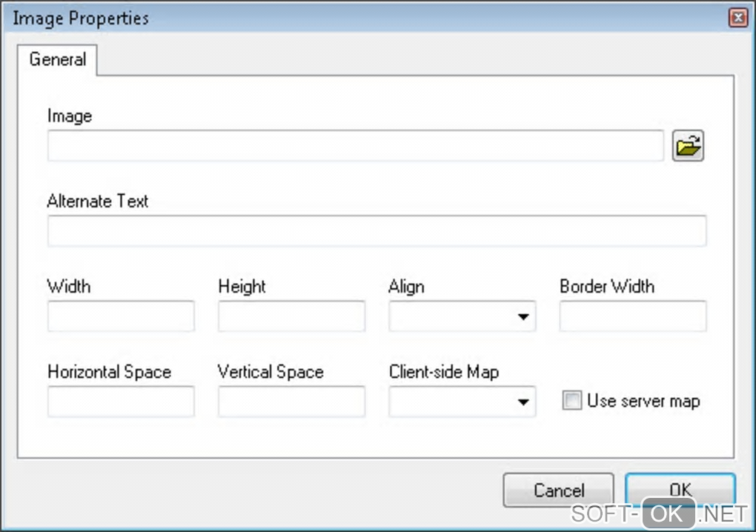Click the Width input field
756x532 pixels.
tap(121, 316)
